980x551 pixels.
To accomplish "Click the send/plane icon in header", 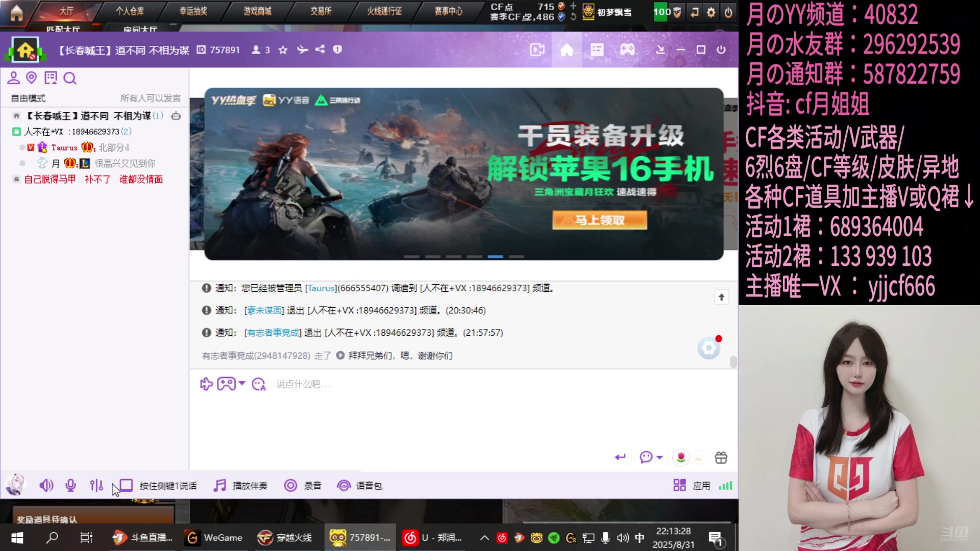I will pyautogui.click(x=302, y=49).
